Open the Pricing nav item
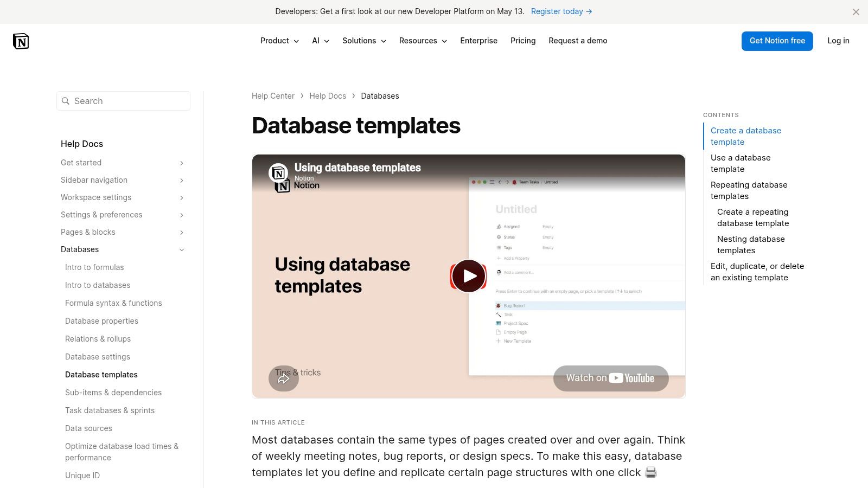Screen dimensions: 868x488 [523, 41]
